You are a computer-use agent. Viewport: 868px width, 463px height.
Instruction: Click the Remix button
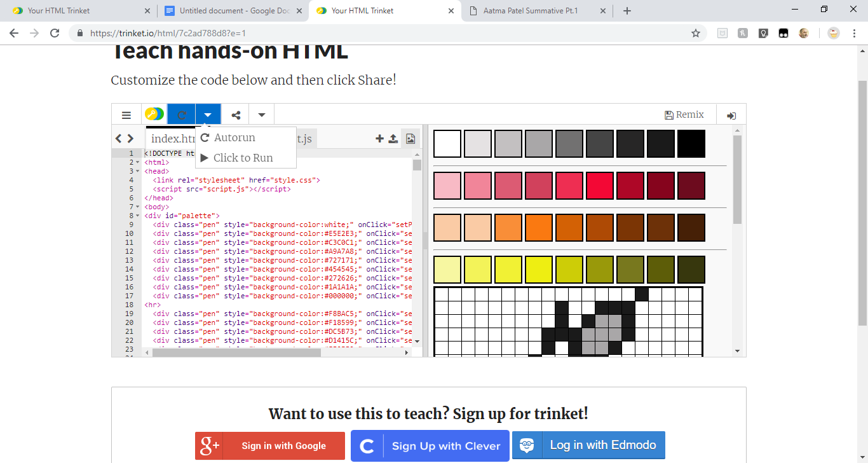(684, 115)
